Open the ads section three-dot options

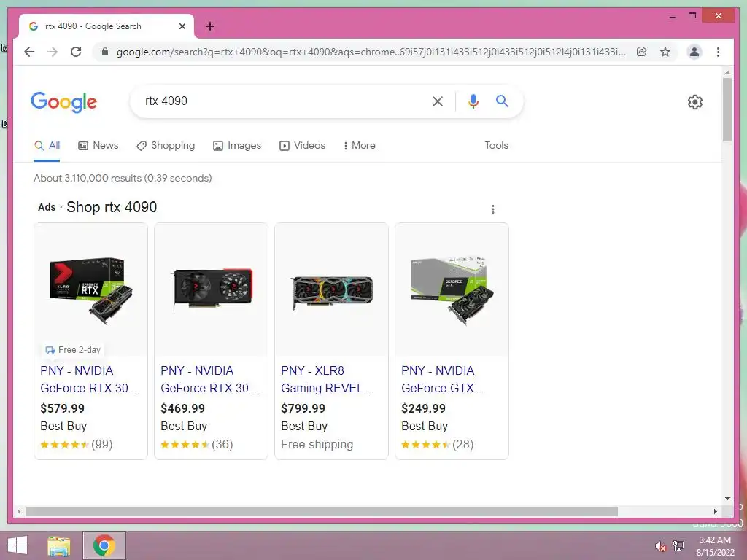[492, 209]
